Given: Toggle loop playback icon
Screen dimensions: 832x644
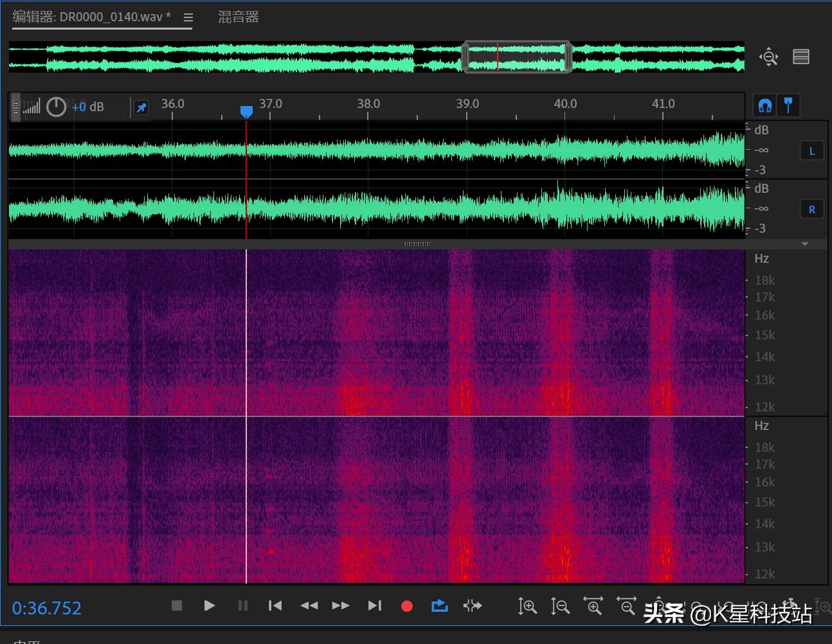Looking at the screenshot, I should (x=440, y=605).
